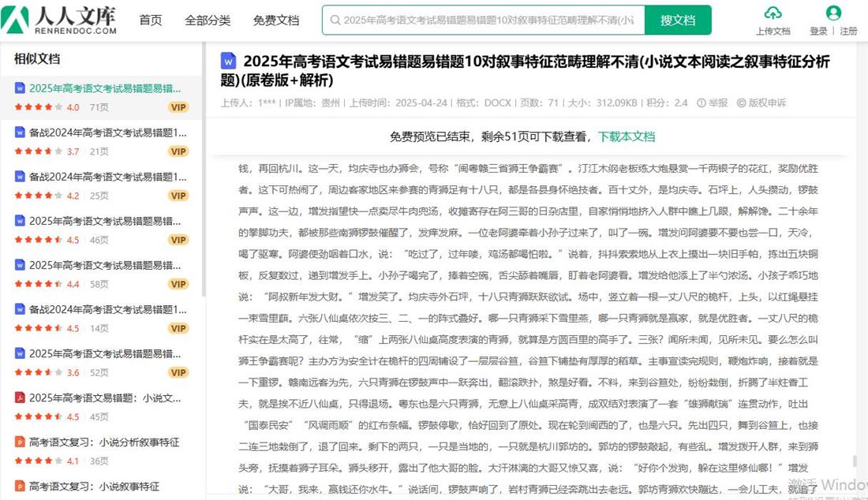
Task: Click PDF icon of the 45页 document
Action: click(20, 397)
